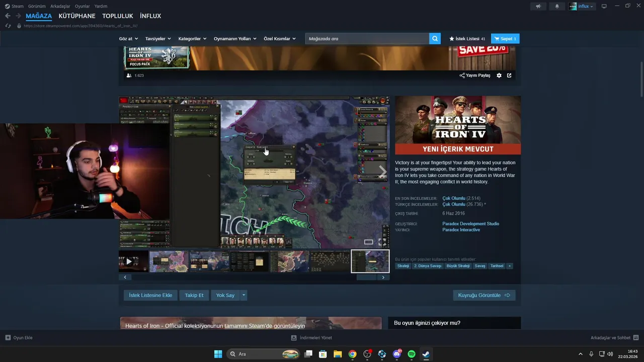The height and width of the screenshot is (362, 644).
Task: Click İstek Listesine Ekle button
Action: click(150, 295)
